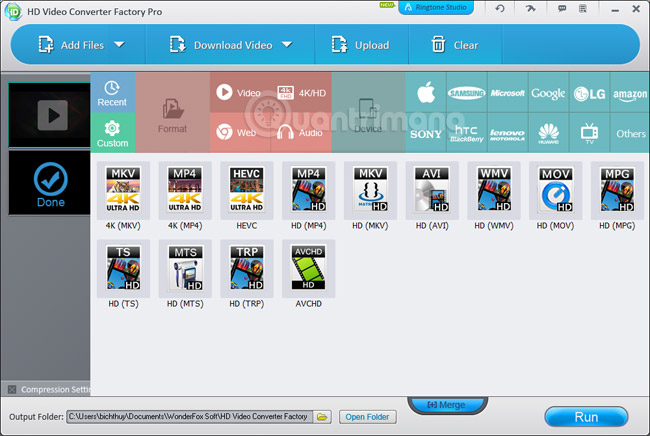The image size is (650, 436).
Task: Choose HD (MKV) format
Action: pos(370,190)
